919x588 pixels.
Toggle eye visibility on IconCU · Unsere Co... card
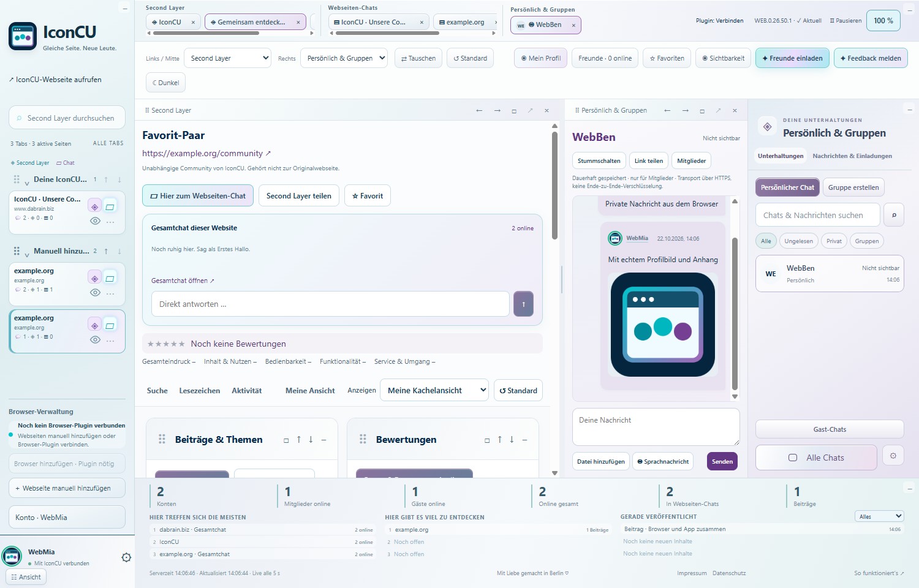click(x=95, y=221)
